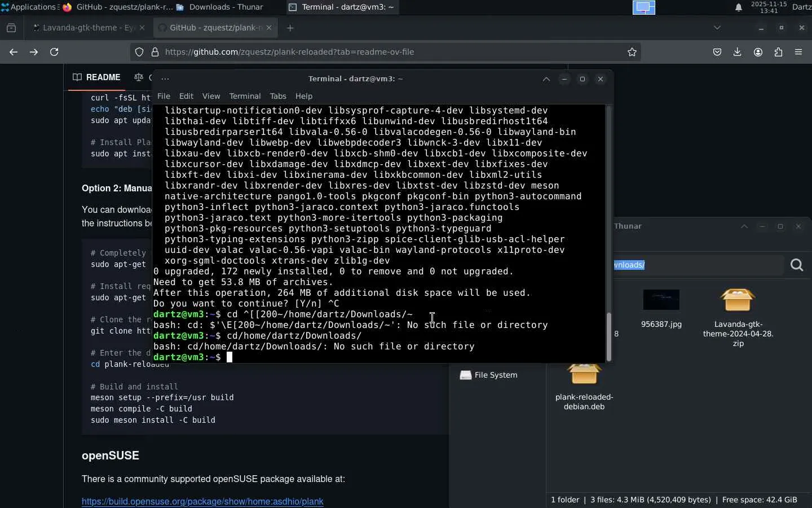Viewport: 812px width, 508px height.
Task: Open the terminal window menu (three dots)
Action: (x=165, y=79)
